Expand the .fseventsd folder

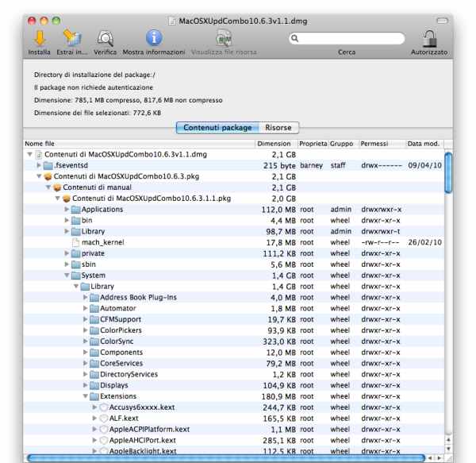[39, 165]
